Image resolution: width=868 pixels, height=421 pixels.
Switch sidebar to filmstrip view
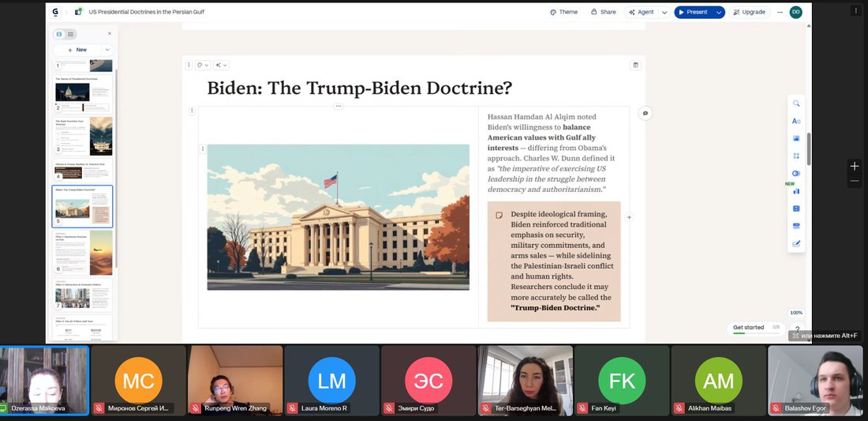(59, 34)
